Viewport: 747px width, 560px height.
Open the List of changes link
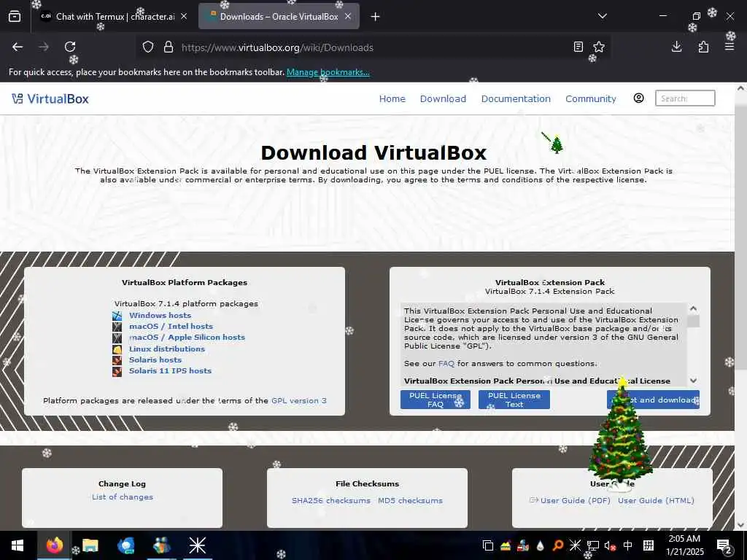pos(123,497)
